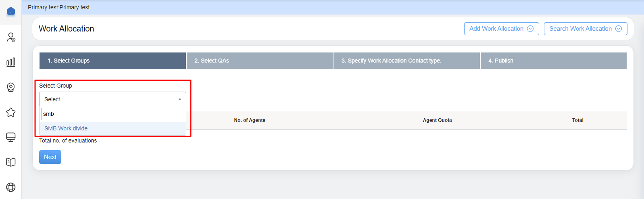Click the globe icon in sidebar

click(x=11, y=187)
